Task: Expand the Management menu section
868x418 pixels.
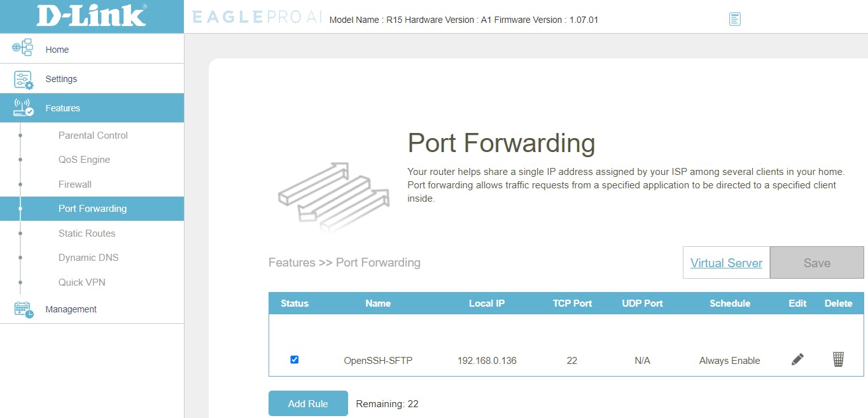Action: point(71,309)
